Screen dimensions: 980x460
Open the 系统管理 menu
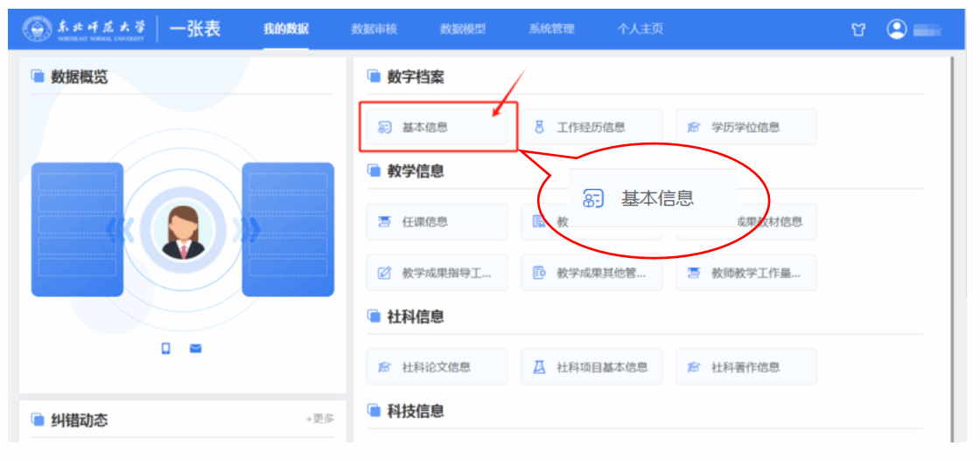pyautogui.click(x=551, y=29)
